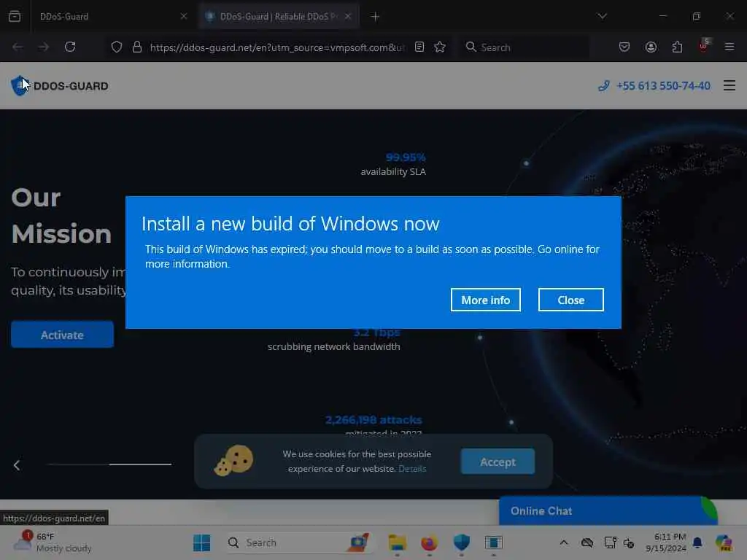Screen dimensions: 747x560
Task: Click the URL address field
Action: (x=276, y=47)
